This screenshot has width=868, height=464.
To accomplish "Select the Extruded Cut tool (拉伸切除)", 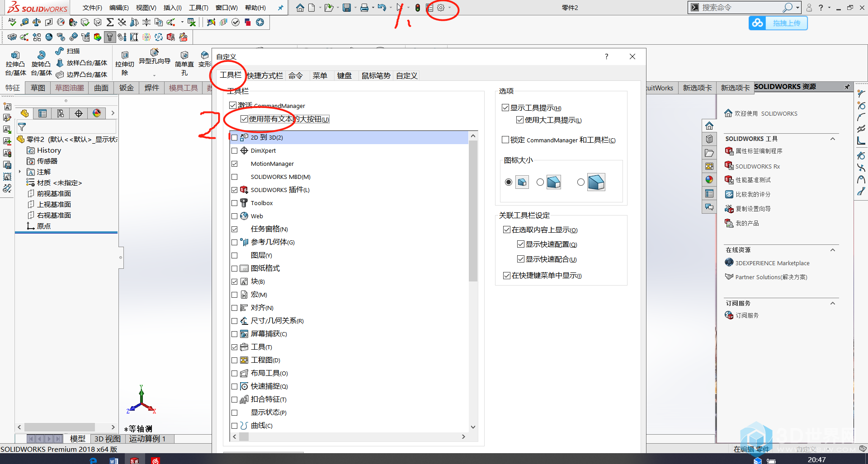I will click(125, 63).
